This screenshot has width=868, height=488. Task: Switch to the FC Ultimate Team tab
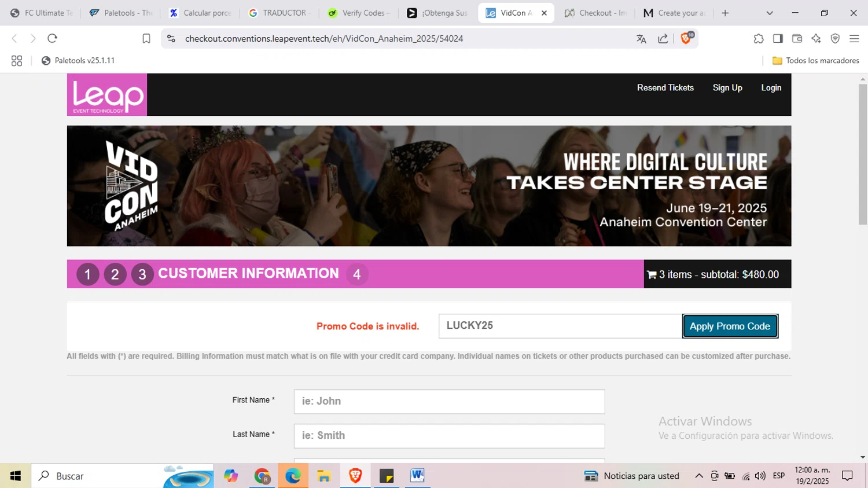(42, 13)
